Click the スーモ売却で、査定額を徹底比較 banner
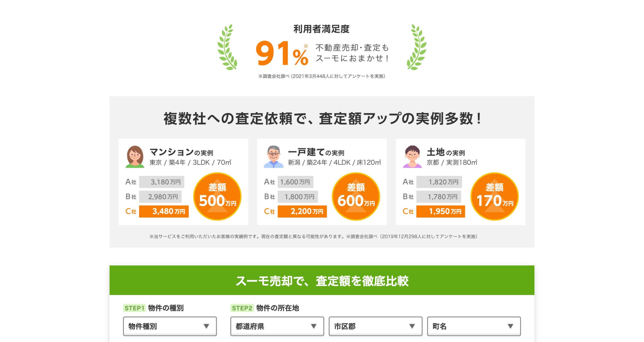The width and height of the screenshot is (644, 342). click(x=322, y=283)
